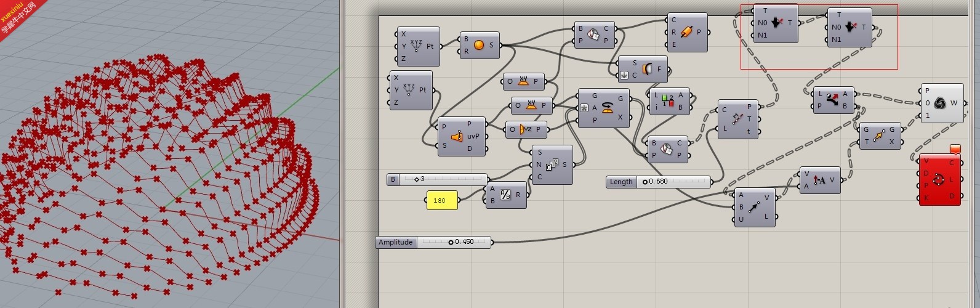Screen dimensions: 980x308
Task: Click the K input of the red Interpolate component
Action: click(x=926, y=198)
